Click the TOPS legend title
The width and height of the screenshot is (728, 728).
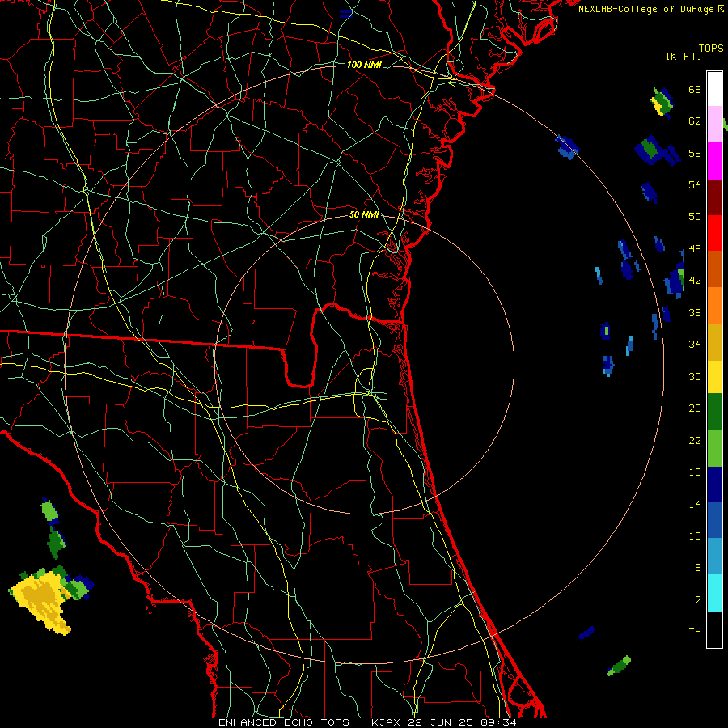pyautogui.click(x=711, y=49)
